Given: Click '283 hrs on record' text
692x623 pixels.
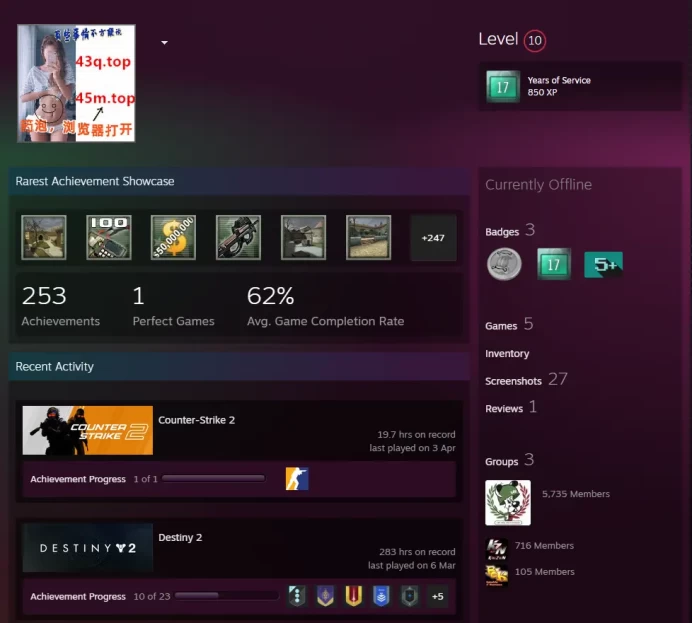Looking at the screenshot, I should 417,552.
